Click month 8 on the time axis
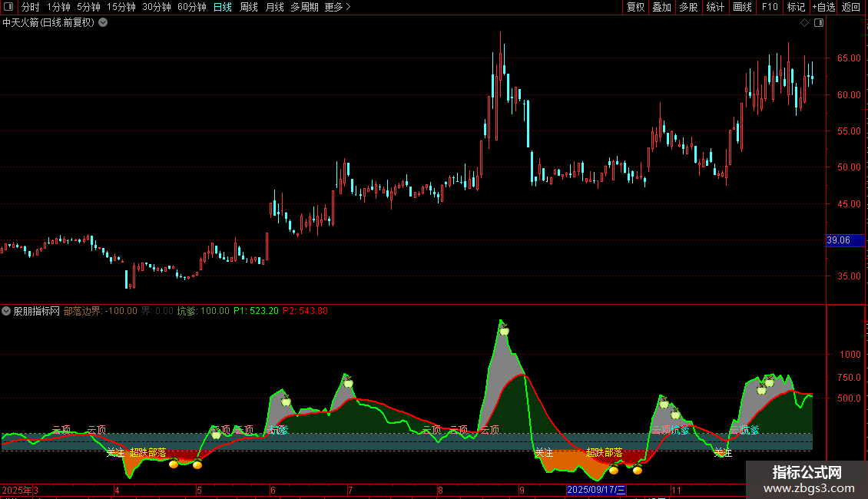868x499 pixels. (440, 490)
